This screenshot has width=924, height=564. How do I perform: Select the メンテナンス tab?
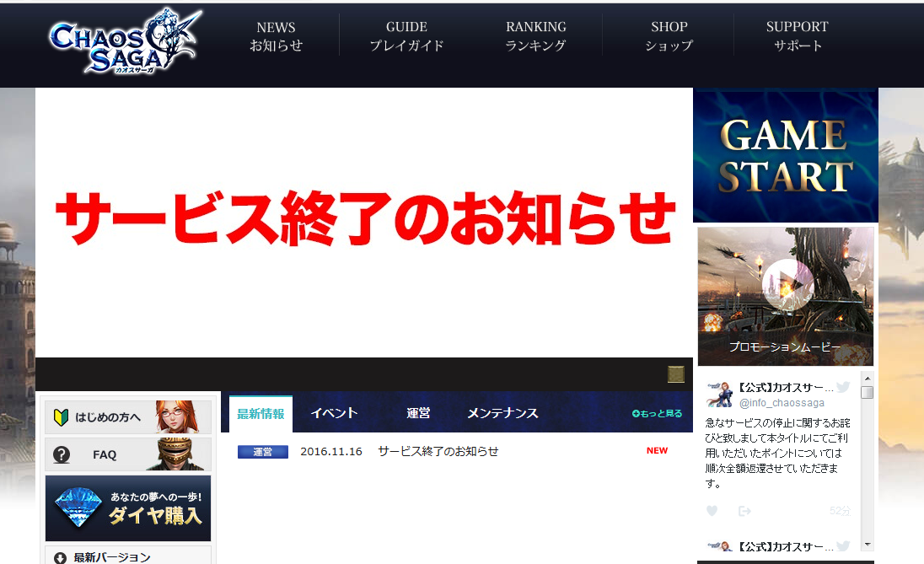point(502,413)
